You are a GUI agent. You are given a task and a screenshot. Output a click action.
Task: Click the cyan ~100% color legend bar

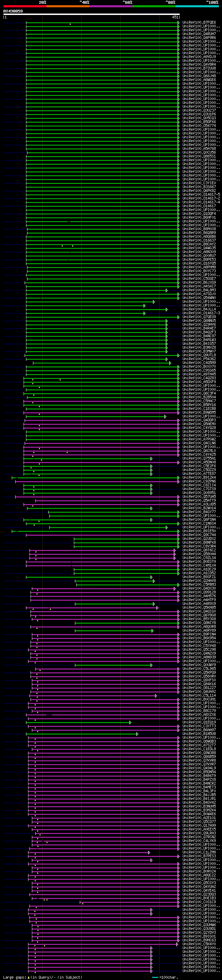197,7
